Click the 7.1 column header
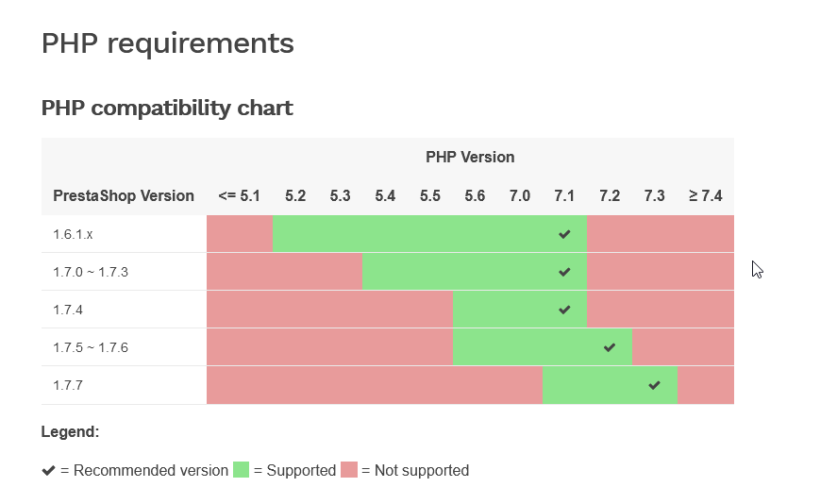Screen dimensions: 837x504 click(564, 196)
